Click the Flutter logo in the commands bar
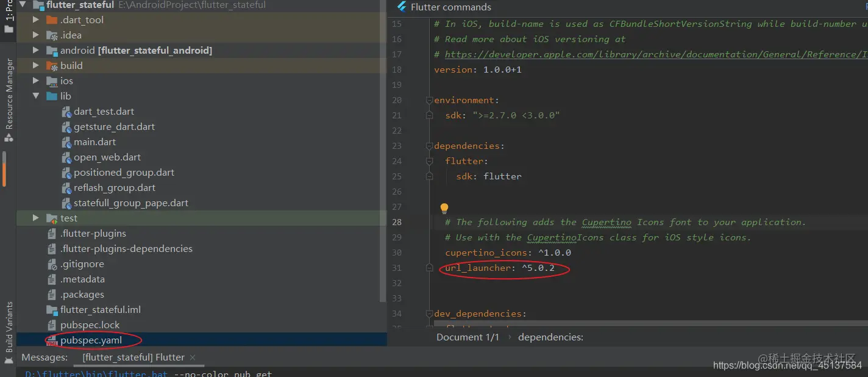868x377 pixels. click(402, 7)
